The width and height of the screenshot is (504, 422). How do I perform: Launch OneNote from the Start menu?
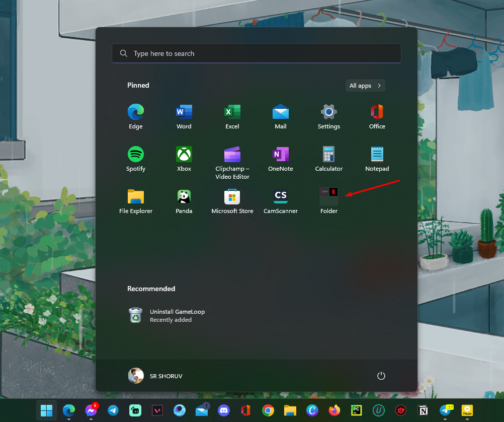pyautogui.click(x=281, y=154)
